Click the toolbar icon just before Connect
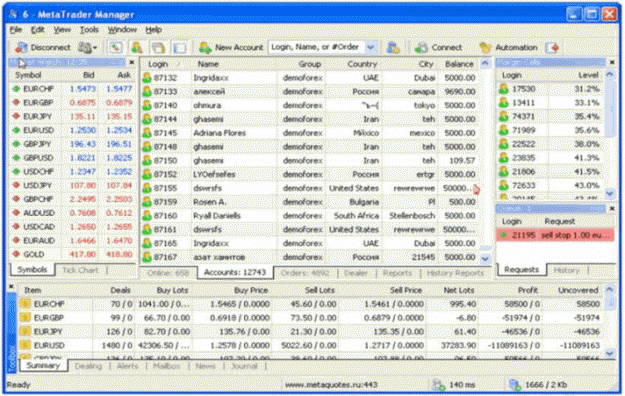The height and width of the screenshot is (396, 625). click(393, 47)
